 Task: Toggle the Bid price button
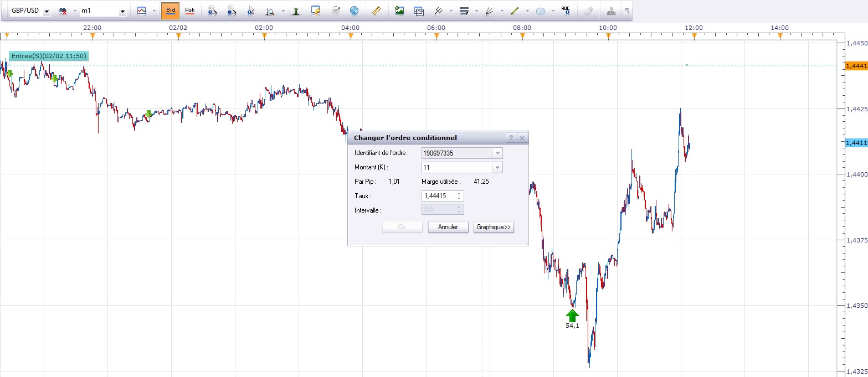coord(171,11)
